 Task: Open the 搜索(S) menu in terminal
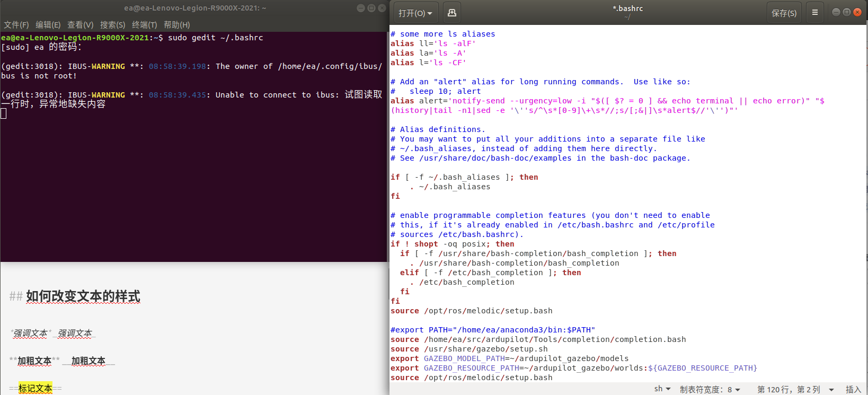click(x=113, y=25)
